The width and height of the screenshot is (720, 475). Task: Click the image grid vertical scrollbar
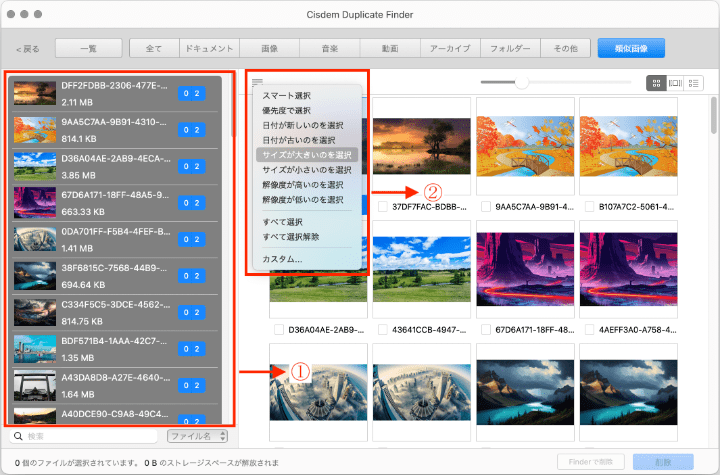point(714,115)
